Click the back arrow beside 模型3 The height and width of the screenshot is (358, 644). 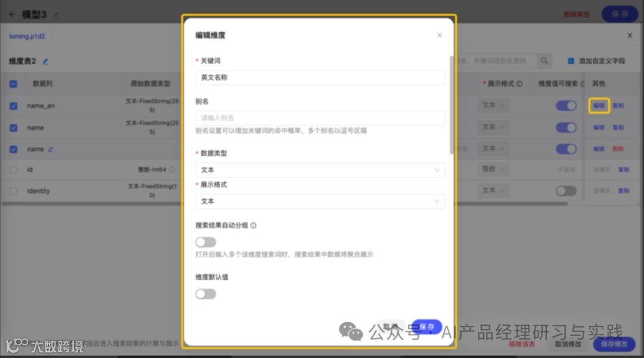pyautogui.click(x=12, y=14)
